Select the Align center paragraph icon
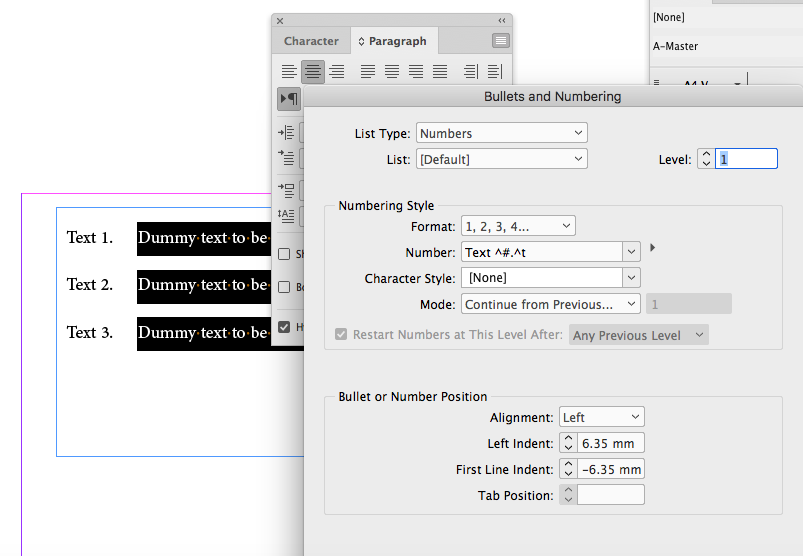Screen dimensions: 803x556 click(x=313, y=71)
